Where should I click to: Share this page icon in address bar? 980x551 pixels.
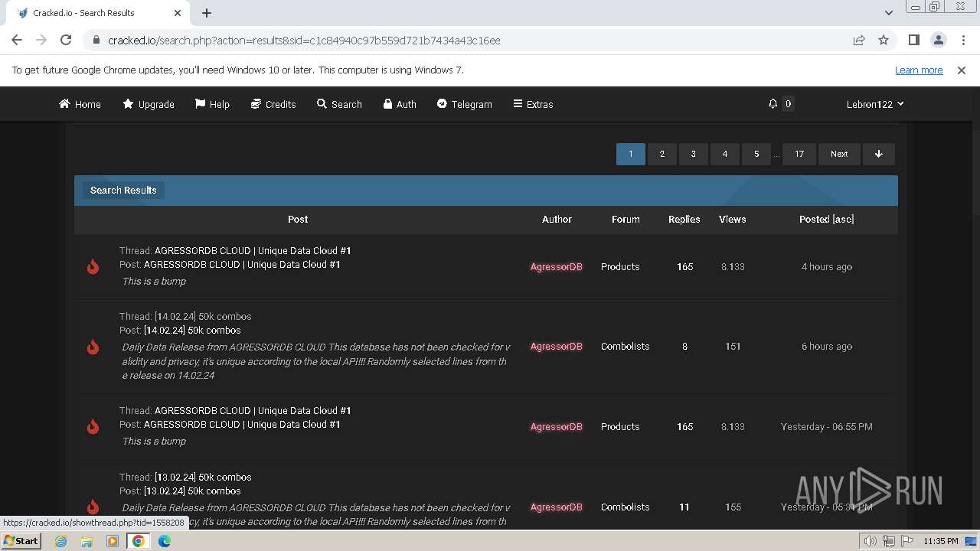point(859,40)
